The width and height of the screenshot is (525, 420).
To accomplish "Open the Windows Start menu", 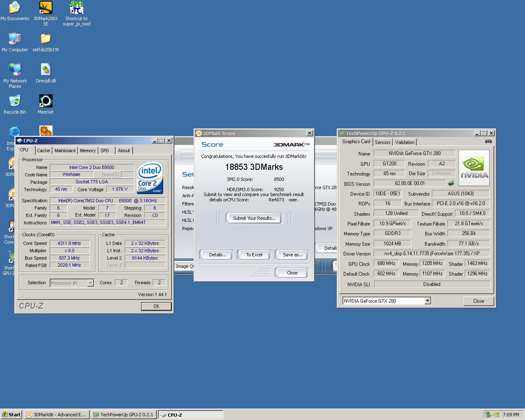I will pos(11,415).
